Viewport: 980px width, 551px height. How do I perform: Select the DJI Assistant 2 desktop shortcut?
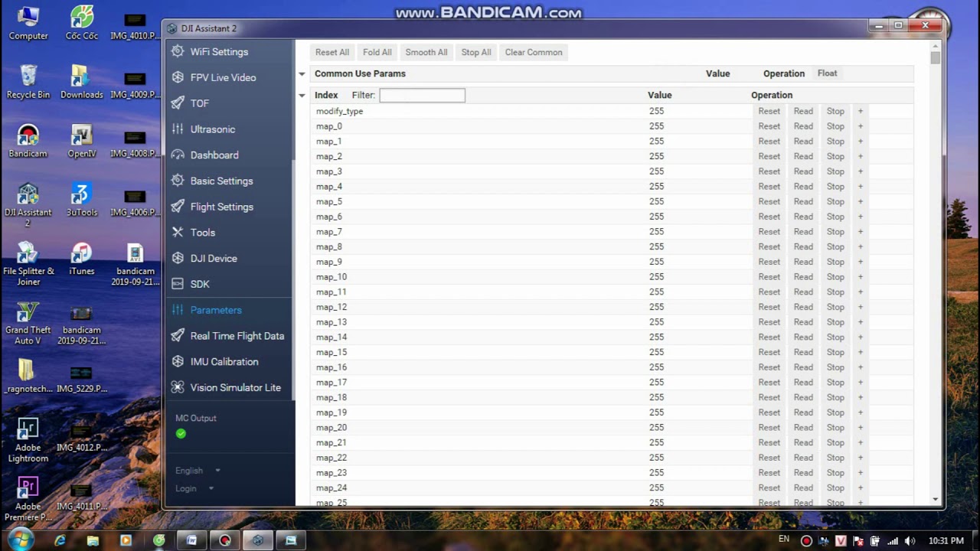click(x=28, y=204)
